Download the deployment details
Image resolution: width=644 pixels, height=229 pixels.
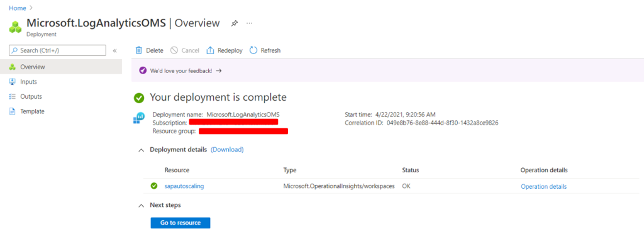click(x=227, y=150)
